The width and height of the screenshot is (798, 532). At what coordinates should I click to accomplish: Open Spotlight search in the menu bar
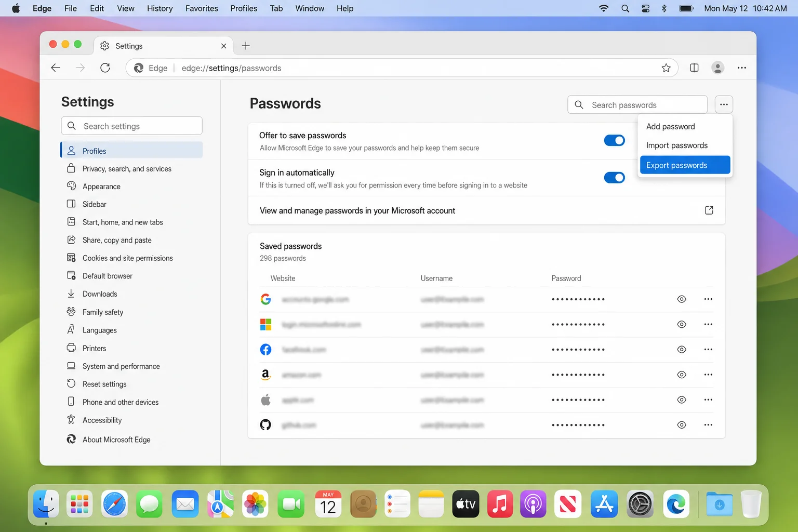625,8
